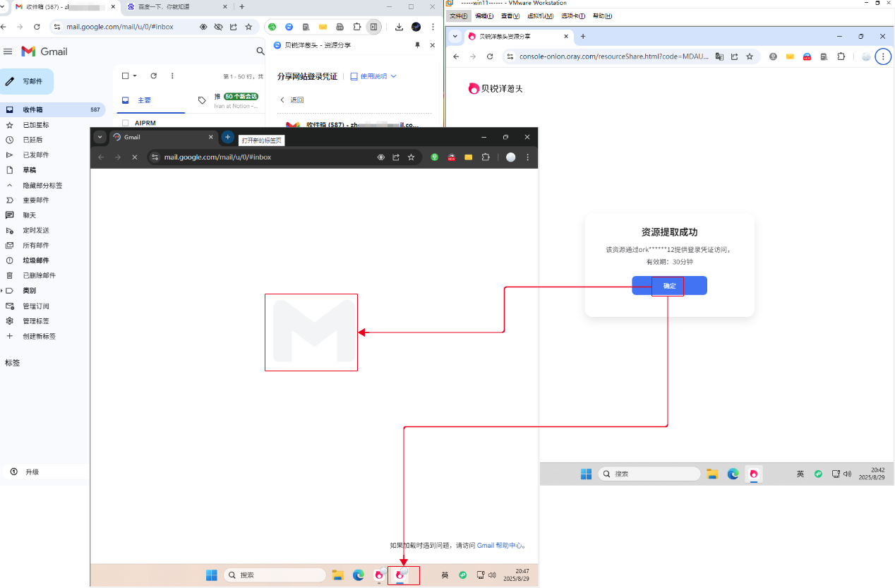Open 编辑(E) menu in VMware Workstation
This screenshot has height=588, width=895.
coord(484,16)
